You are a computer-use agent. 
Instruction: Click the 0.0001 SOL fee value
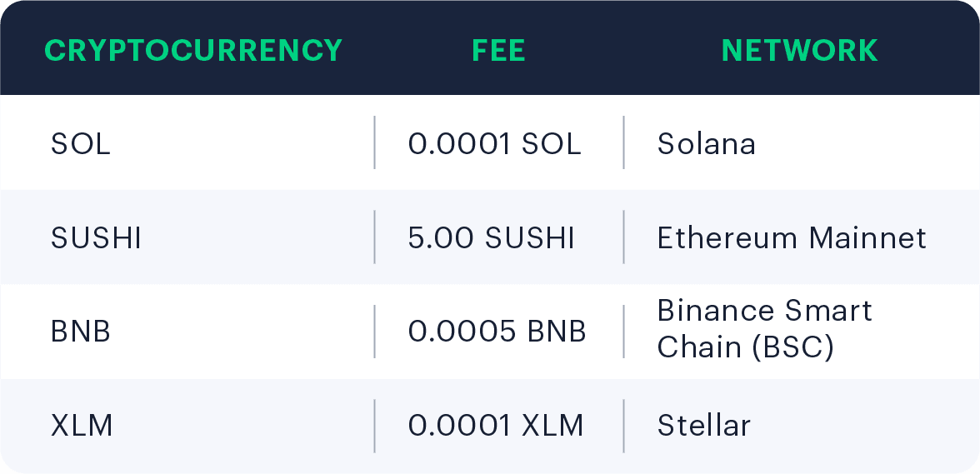click(x=494, y=144)
